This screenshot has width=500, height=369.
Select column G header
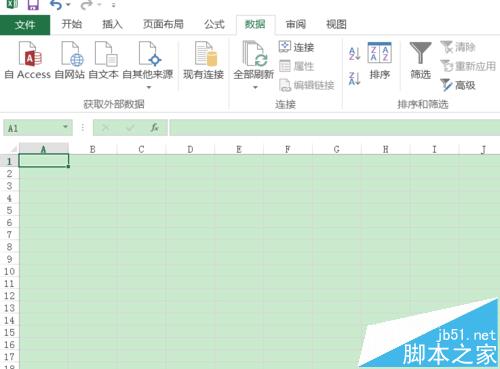click(337, 149)
